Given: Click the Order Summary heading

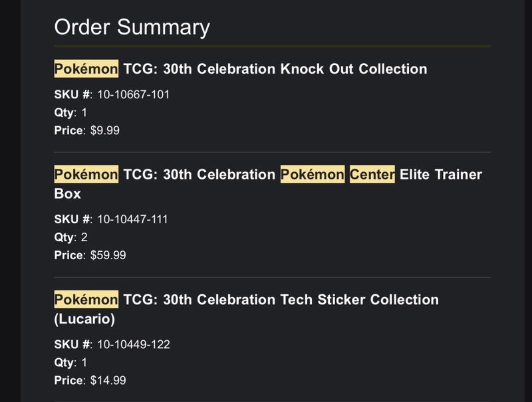Looking at the screenshot, I should pos(132,27).
